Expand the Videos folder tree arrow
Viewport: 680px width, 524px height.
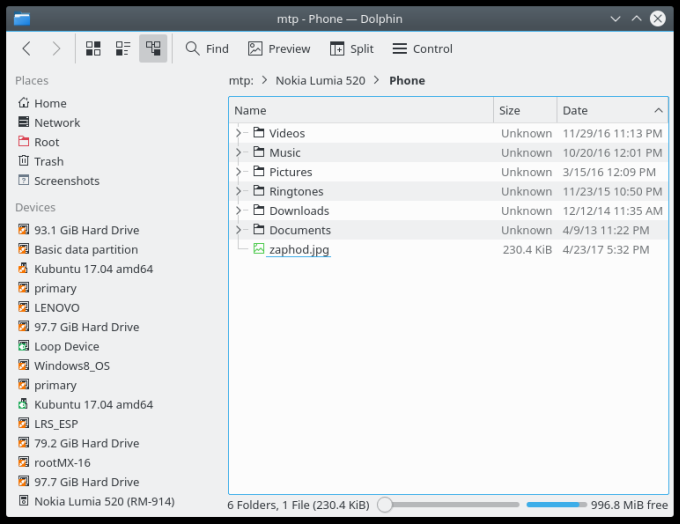point(239,133)
